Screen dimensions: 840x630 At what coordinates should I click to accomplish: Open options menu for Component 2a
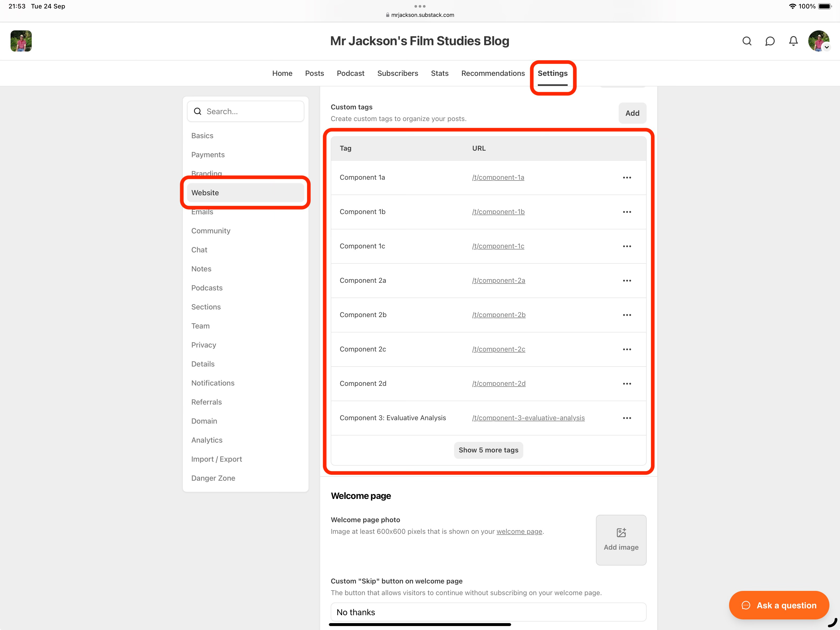pos(627,280)
